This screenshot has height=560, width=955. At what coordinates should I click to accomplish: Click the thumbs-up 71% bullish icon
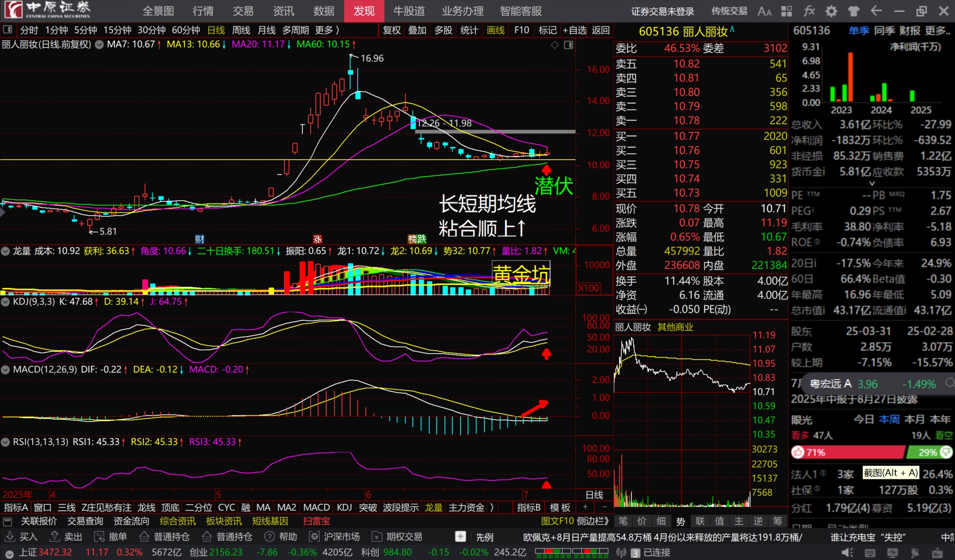798,452
